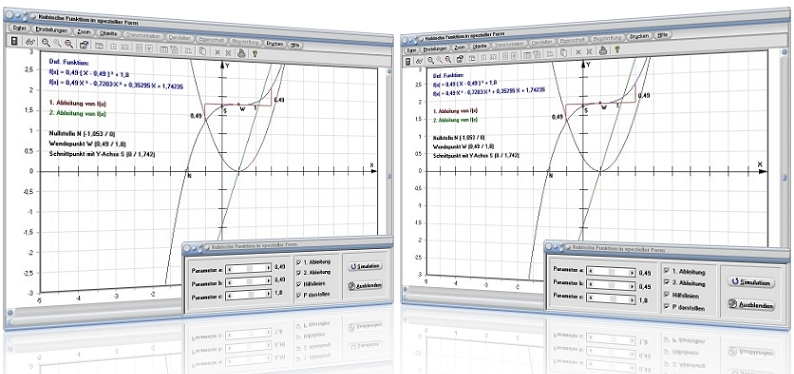Toggle Hilfslinien checkbox in left panel

tap(298, 283)
